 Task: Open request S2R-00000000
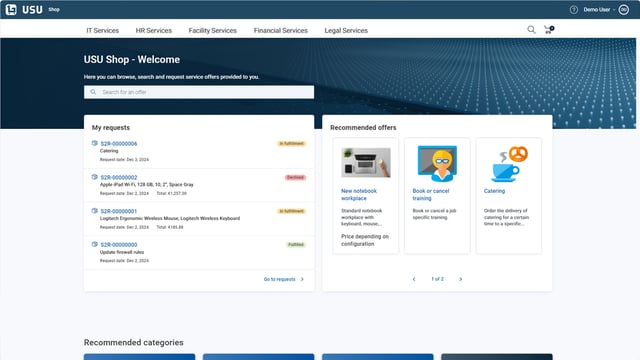[119, 245]
